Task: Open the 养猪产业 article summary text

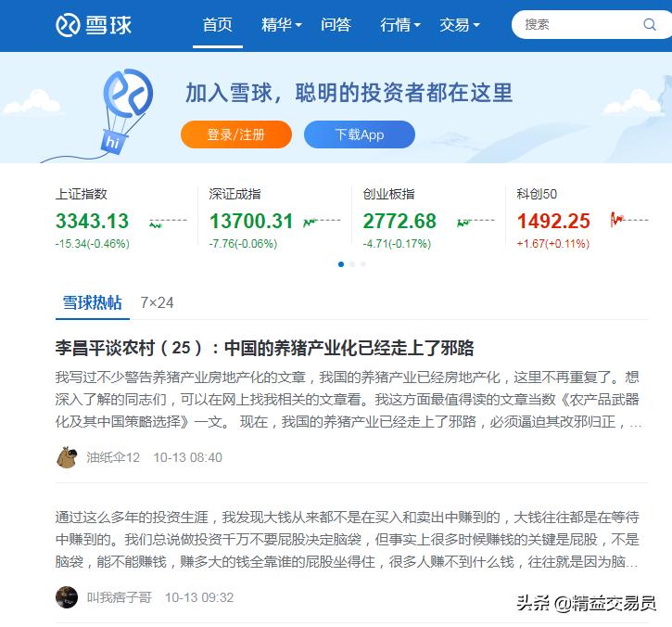Action: point(348,399)
